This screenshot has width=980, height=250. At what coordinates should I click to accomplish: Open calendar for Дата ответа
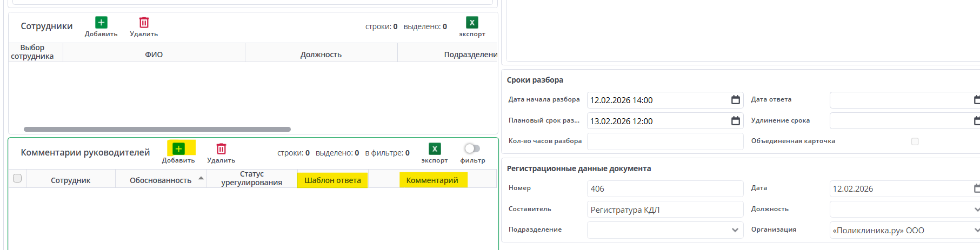point(976,100)
